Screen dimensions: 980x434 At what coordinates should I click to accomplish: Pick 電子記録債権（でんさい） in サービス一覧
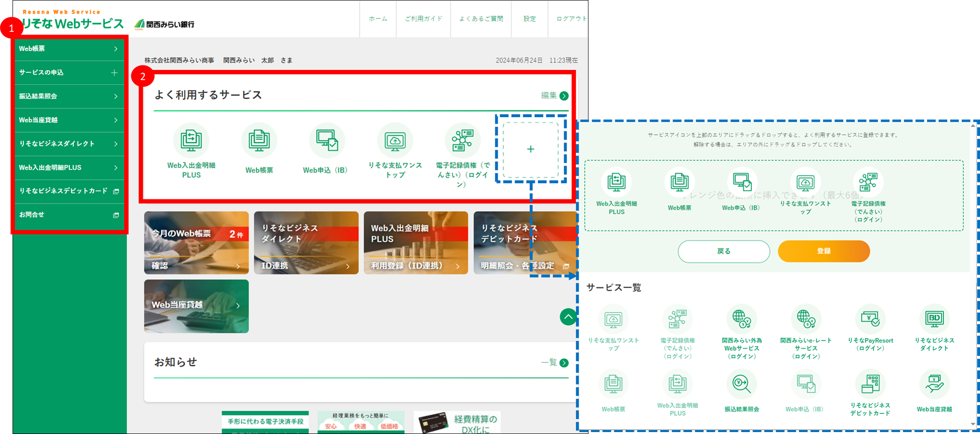[x=677, y=319]
